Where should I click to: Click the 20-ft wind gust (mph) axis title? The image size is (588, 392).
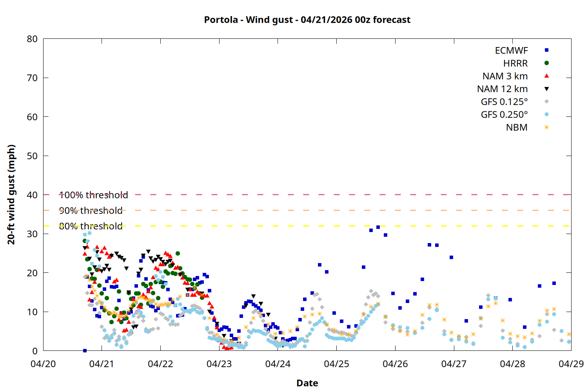coord(11,194)
